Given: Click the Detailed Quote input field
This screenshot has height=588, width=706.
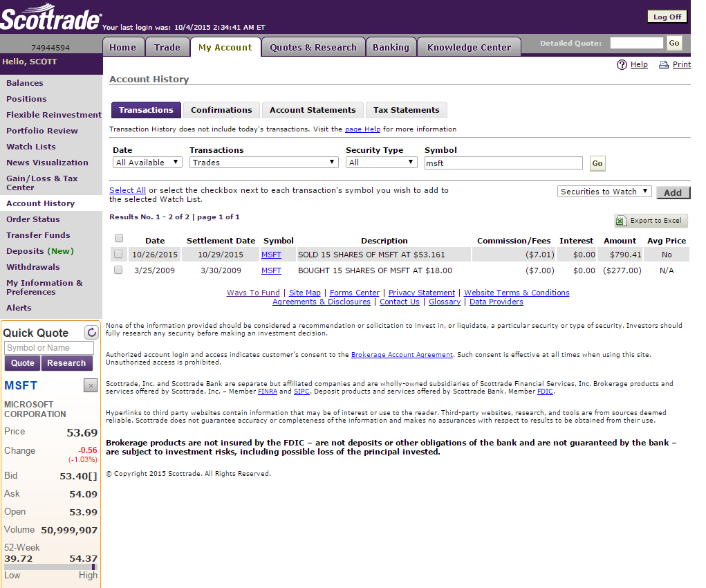Looking at the screenshot, I should tap(636, 44).
